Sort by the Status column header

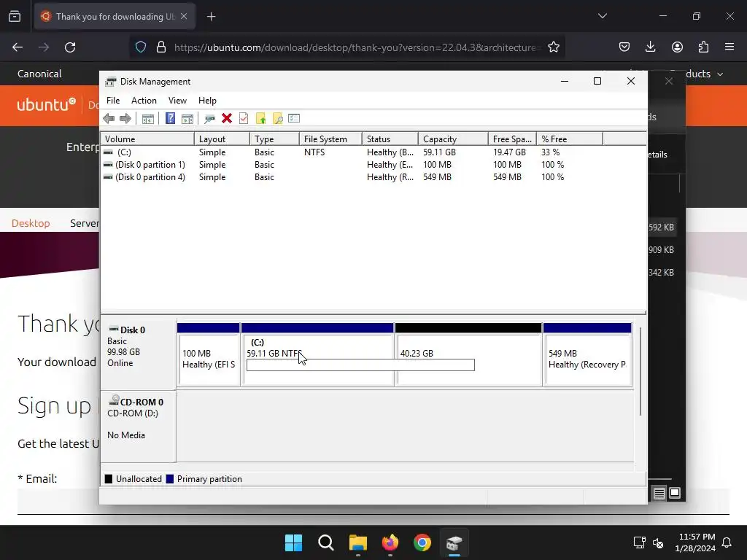point(390,139)
